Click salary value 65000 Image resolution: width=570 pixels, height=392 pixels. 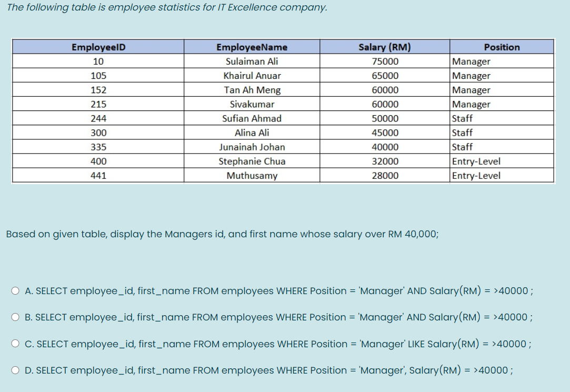(385, 76)
